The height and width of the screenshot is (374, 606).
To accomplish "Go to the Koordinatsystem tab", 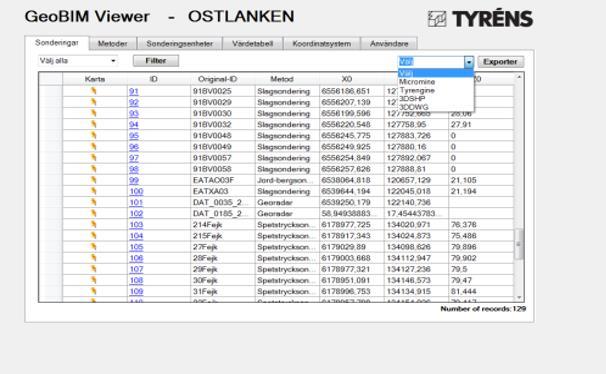I will [322, 44].
